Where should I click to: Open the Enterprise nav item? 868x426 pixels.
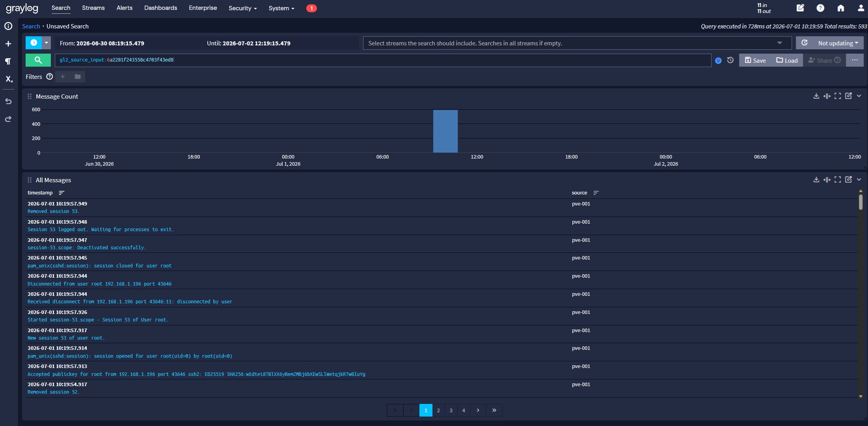[203, 8]
